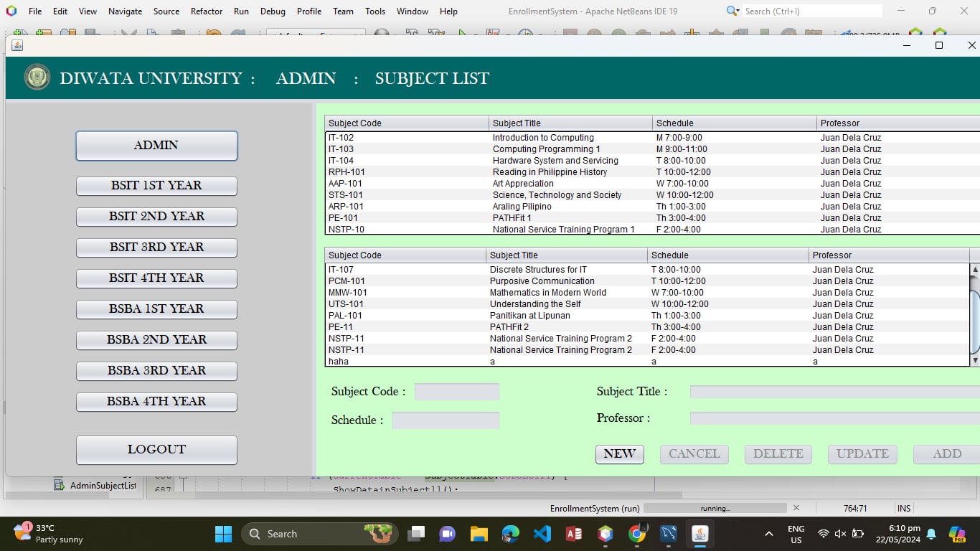Open the Copilot icon in the taskbar
Screen dimensions: 980x551
957,534
